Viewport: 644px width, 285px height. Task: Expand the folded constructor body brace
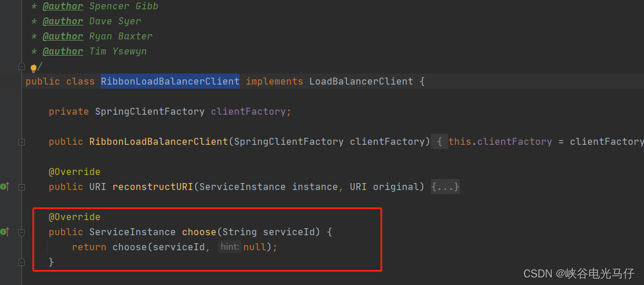(440, 142)
